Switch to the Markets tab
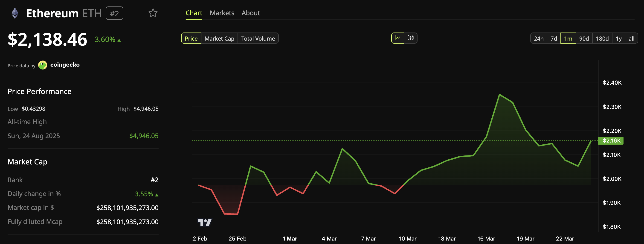This screenshot has width=644, height=244. [222, 13]
